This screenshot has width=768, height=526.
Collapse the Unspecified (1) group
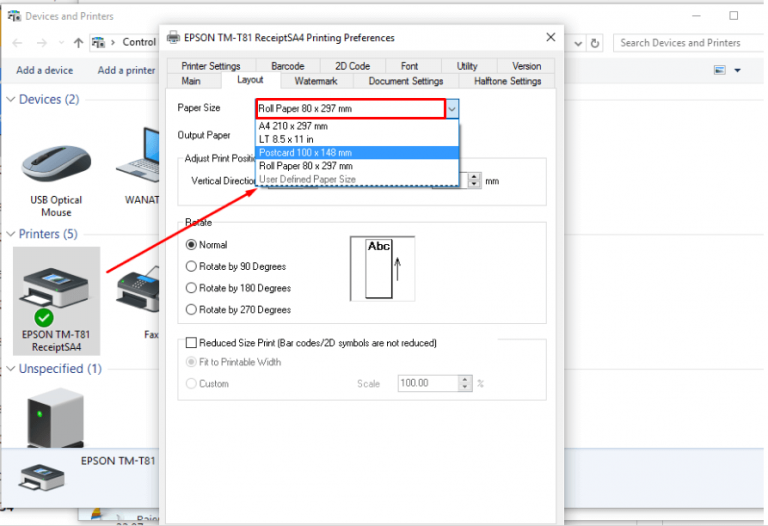[11, 368]
